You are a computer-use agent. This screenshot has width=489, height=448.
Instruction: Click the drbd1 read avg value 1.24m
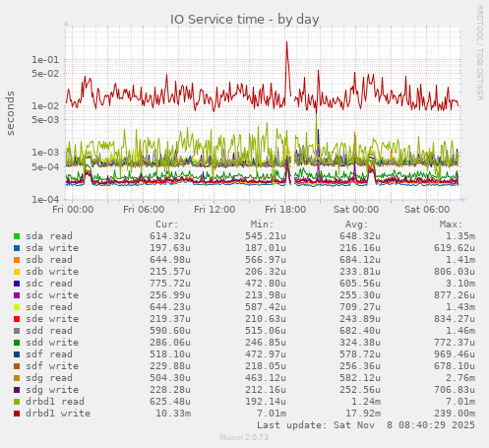(366, 402)
